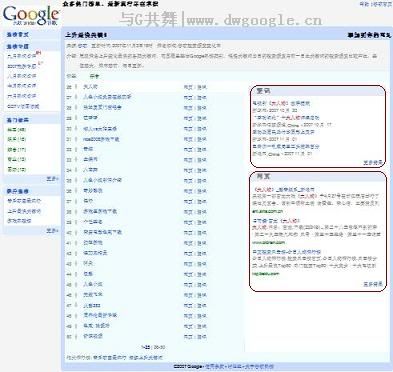
Task: Open the keyword ranked 45
Action: click(93, 285)
